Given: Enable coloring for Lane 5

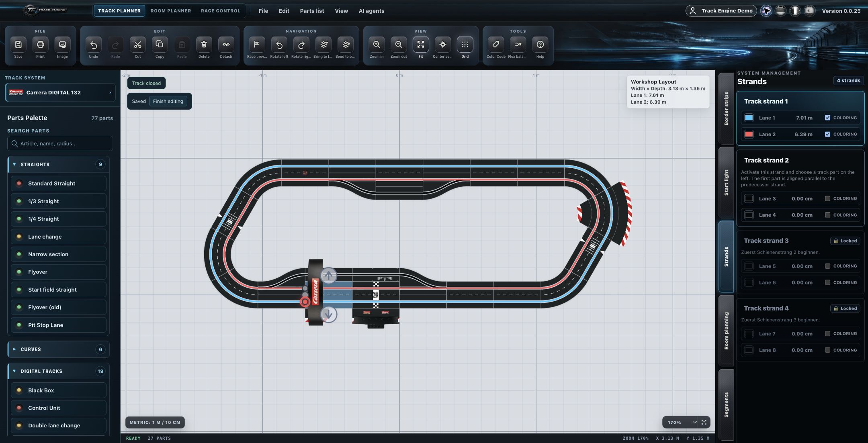Looking at the screenshot, I should (827, 266).
